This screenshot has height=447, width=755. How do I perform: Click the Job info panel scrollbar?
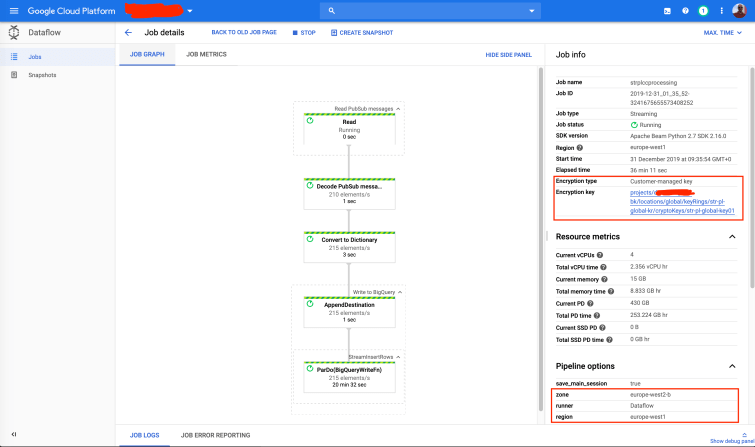tap(752, 177)
